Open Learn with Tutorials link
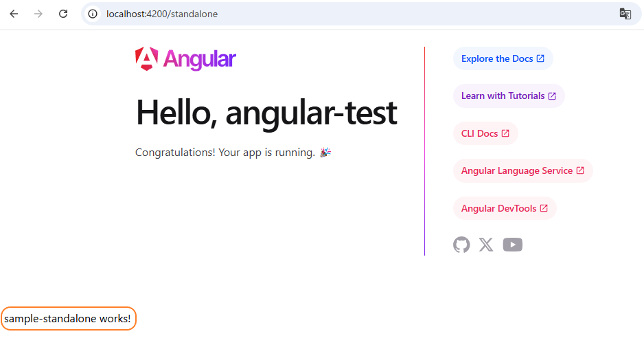644x347 pixels. (509, 96)
